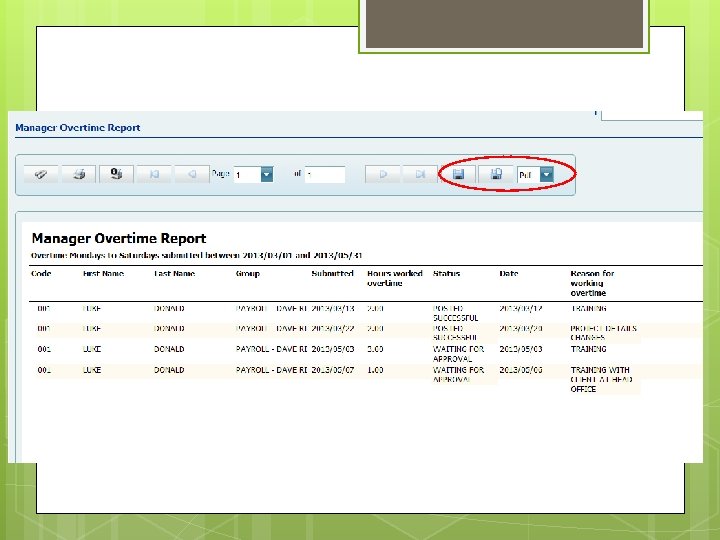Click the printer icon in report toolbar
The width and height of the screenshot is (720, 540).
(79, 174)
